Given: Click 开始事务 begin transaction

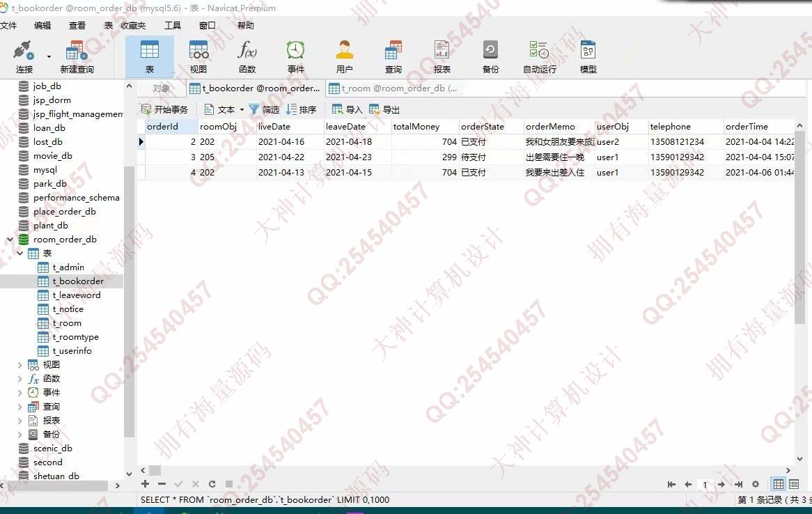Looking at the screenshot, I should (x=164, y=109).
